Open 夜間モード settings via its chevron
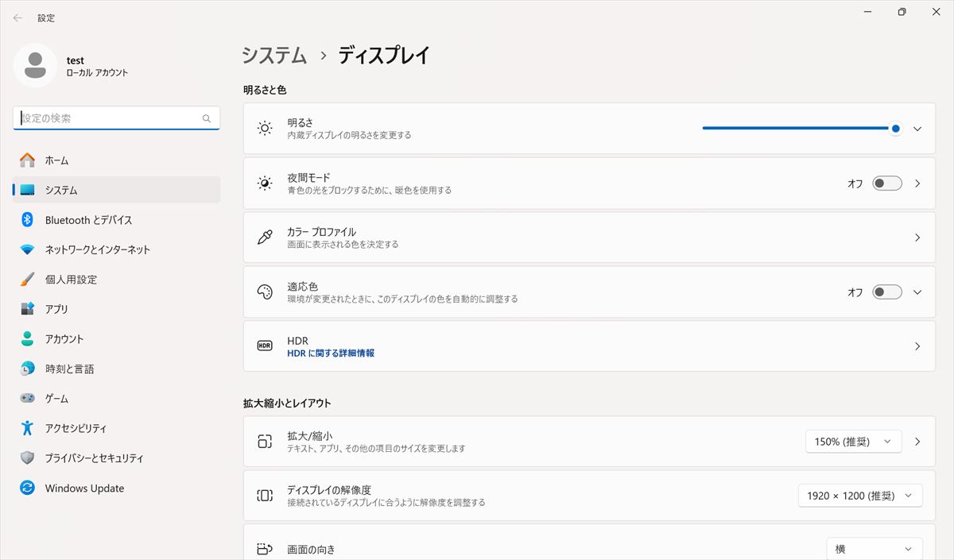954x560 pixels. click(917, 183)
